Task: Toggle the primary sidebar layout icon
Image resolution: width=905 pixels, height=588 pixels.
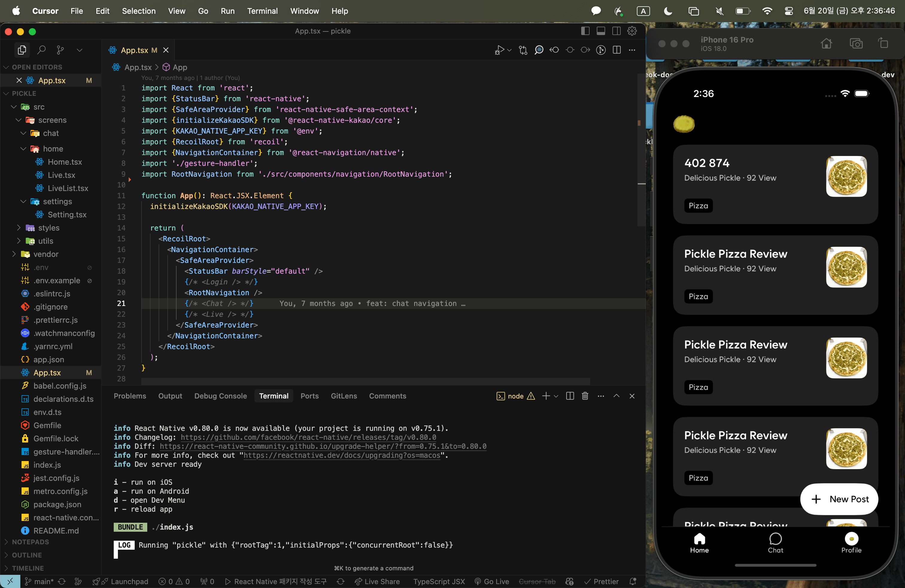Action: click(x=585, y=31)
